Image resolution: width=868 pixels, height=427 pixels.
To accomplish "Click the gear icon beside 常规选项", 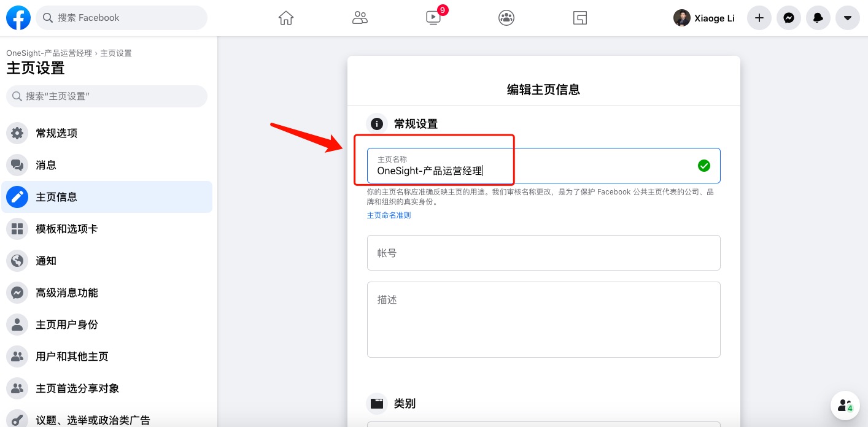I will 17,133.
